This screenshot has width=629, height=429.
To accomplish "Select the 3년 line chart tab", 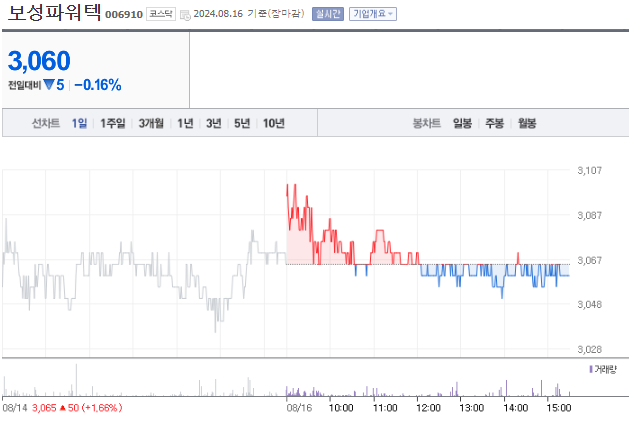I will pyautogui.click(x=214, y=123).
